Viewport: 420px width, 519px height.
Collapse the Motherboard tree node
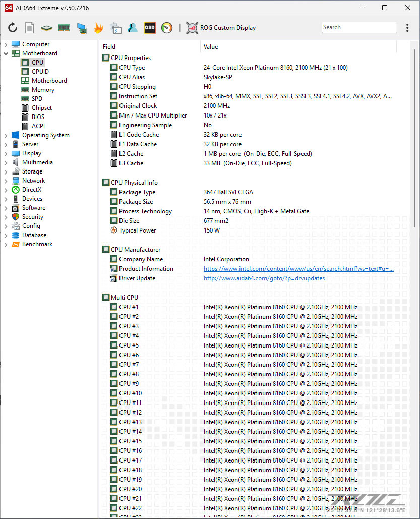6,53
